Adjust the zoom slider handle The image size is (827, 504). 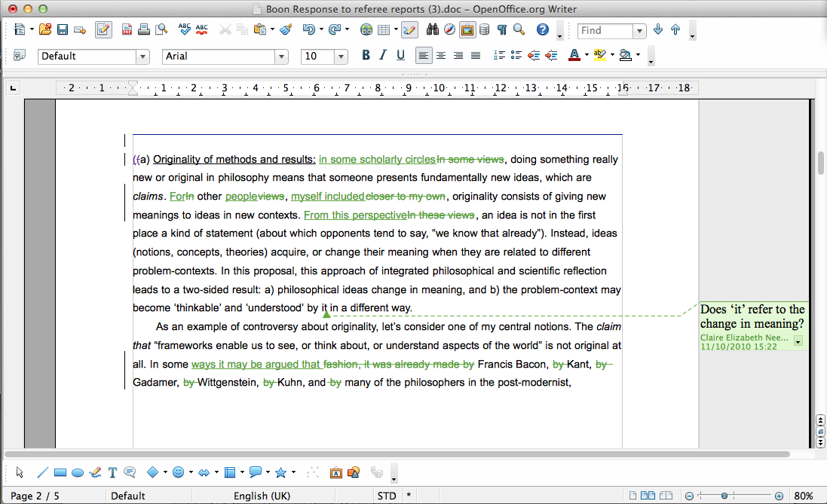point(724,496)
